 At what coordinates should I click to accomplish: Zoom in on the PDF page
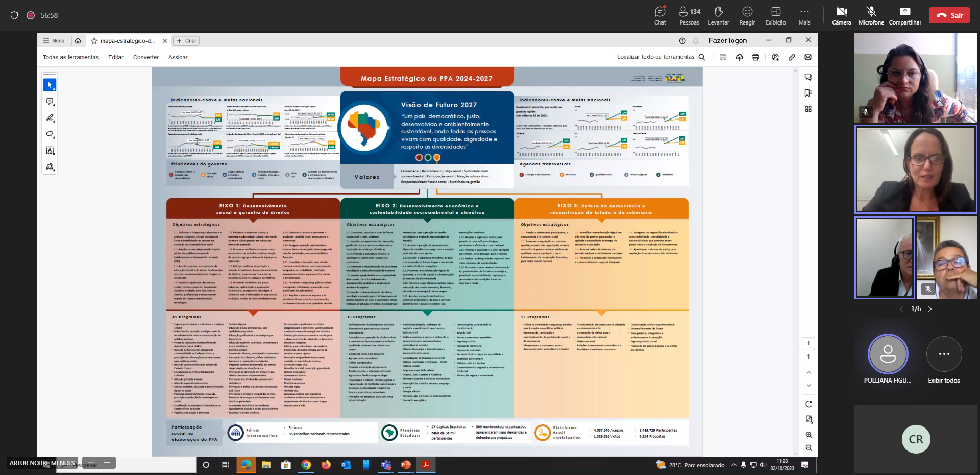pos(809,435)
